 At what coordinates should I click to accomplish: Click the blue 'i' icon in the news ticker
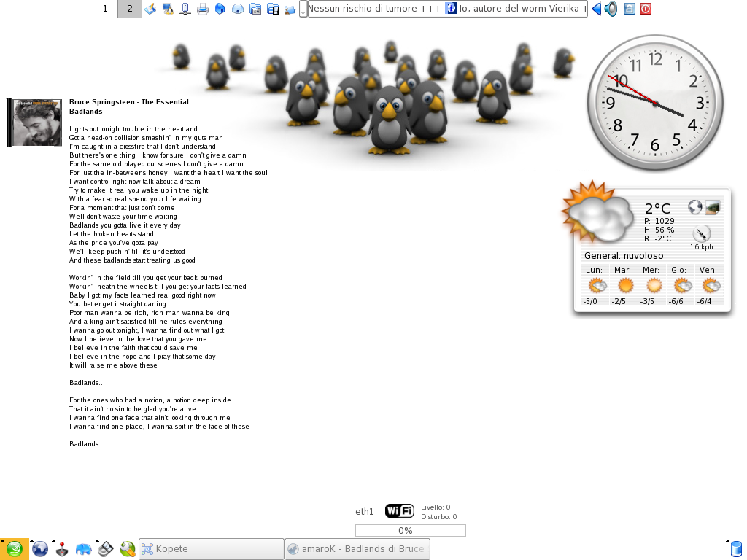coord(451,8)
